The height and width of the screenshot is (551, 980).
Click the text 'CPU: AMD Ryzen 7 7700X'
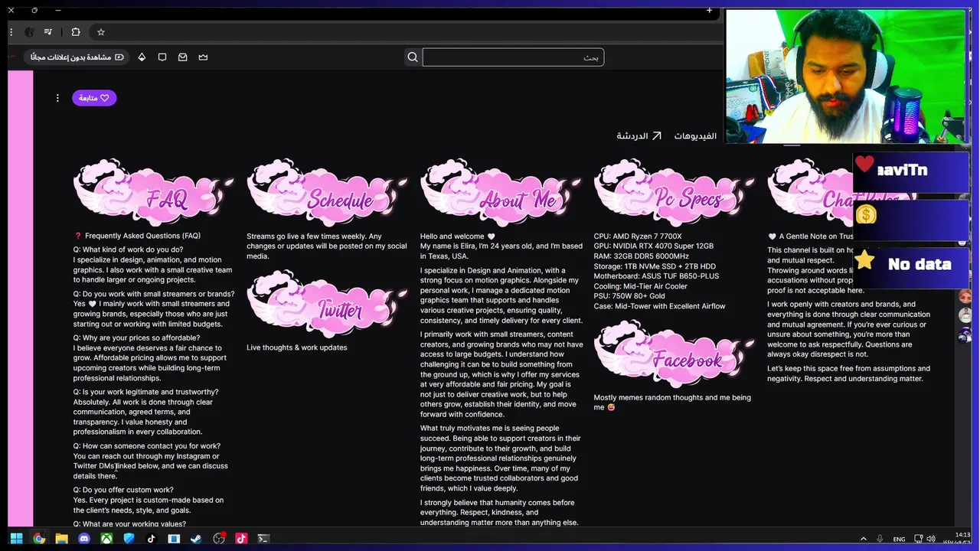[x=638, y=236]
